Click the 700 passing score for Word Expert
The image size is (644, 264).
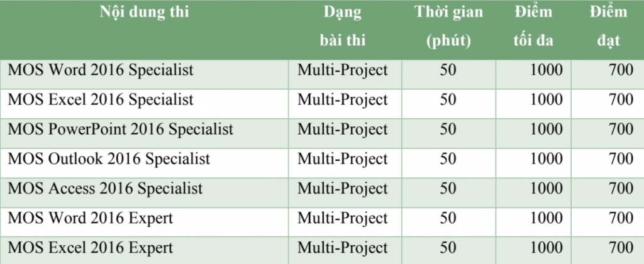[x=621, y=218]
